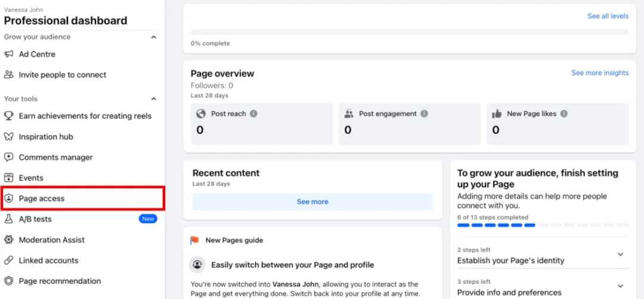The width and height of the screenshot is (644, 299).
Task: Click the Recent content title
Action: (226, 173)
